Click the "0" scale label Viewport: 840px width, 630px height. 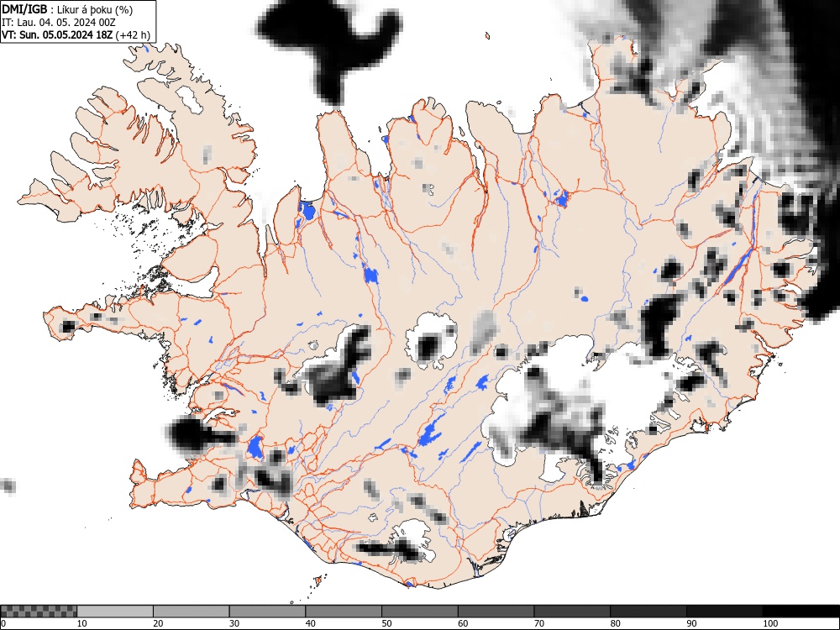(x=3, y=623)
